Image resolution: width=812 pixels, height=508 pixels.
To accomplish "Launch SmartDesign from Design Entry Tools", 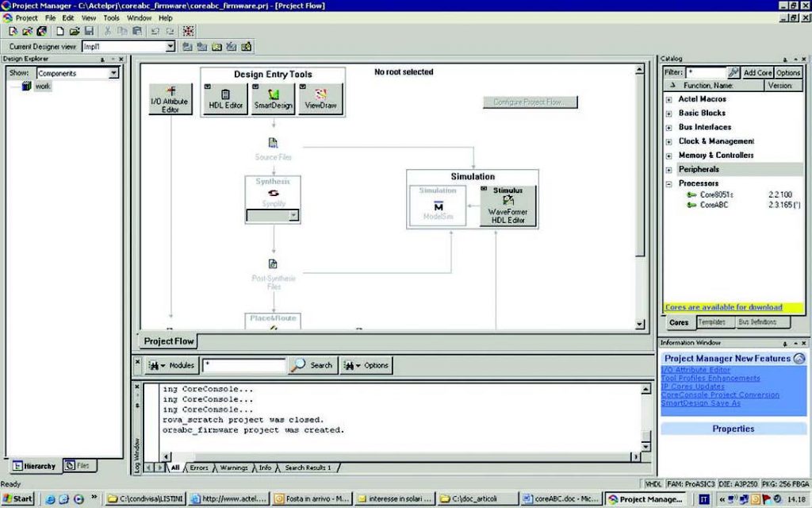I will [272, 100].
